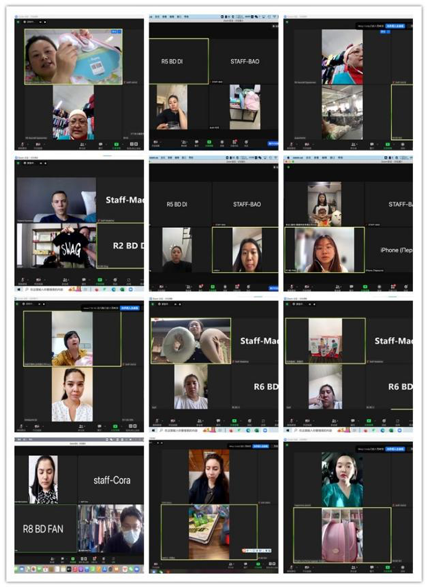Open Chat icon in SWAG shirt meeting toolbar

83,280
